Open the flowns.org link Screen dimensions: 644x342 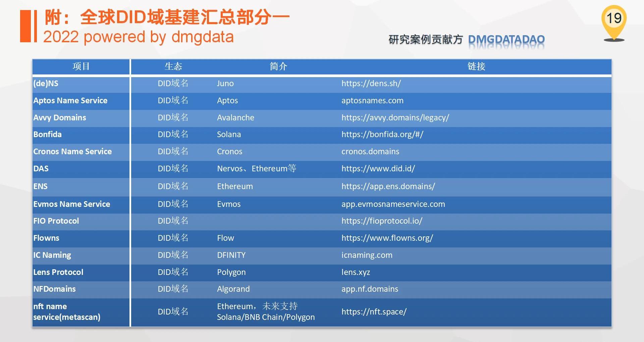click(387, 238)
